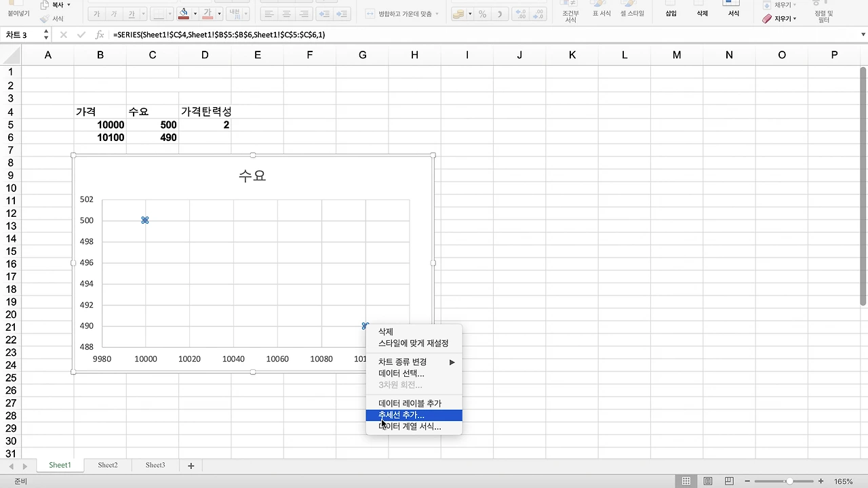Toggle underline formatting
Image resolution: width=868 pixels, height=488 pixels.
132,14
